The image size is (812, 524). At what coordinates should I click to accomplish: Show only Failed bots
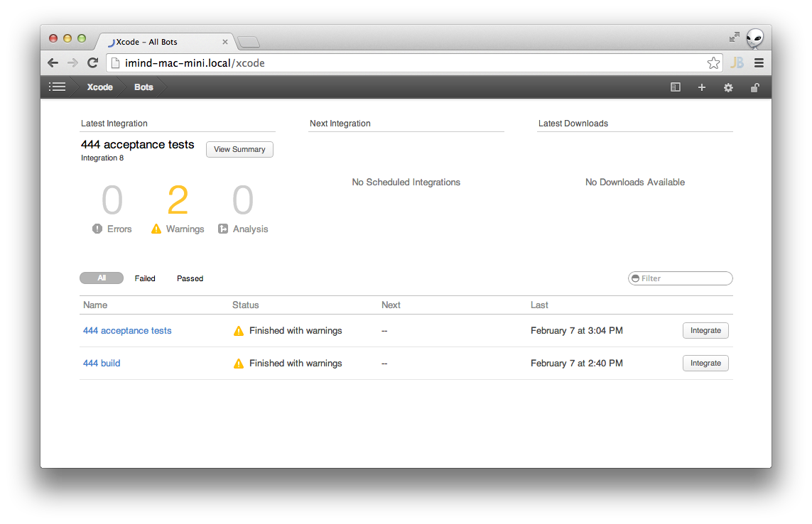point(145,278)
